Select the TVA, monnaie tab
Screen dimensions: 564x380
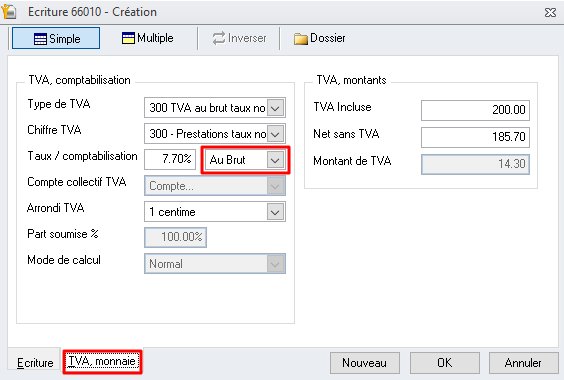(x=102, y=361)
